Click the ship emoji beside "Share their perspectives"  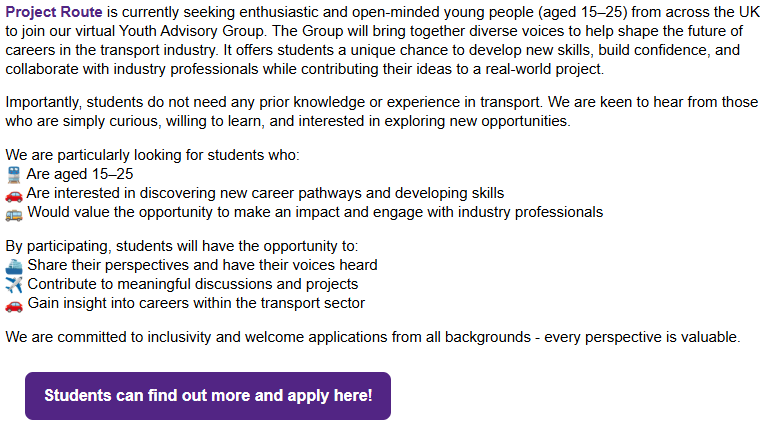[14, 265]
